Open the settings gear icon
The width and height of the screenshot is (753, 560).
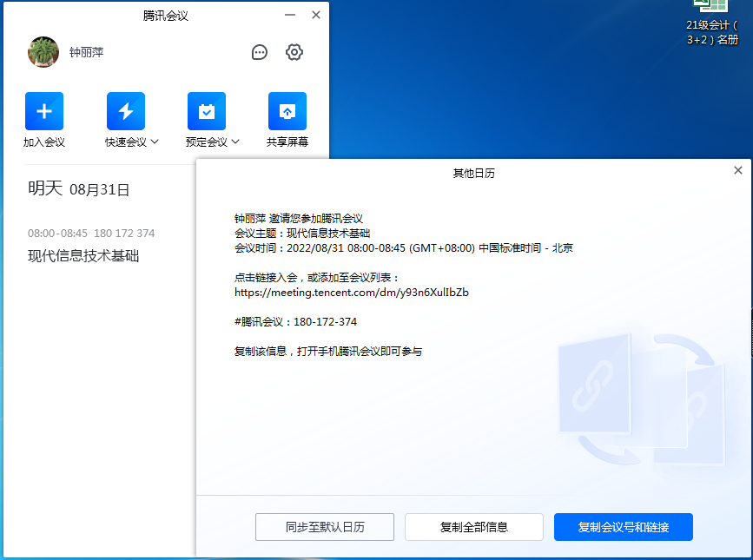tap(294, 52)
